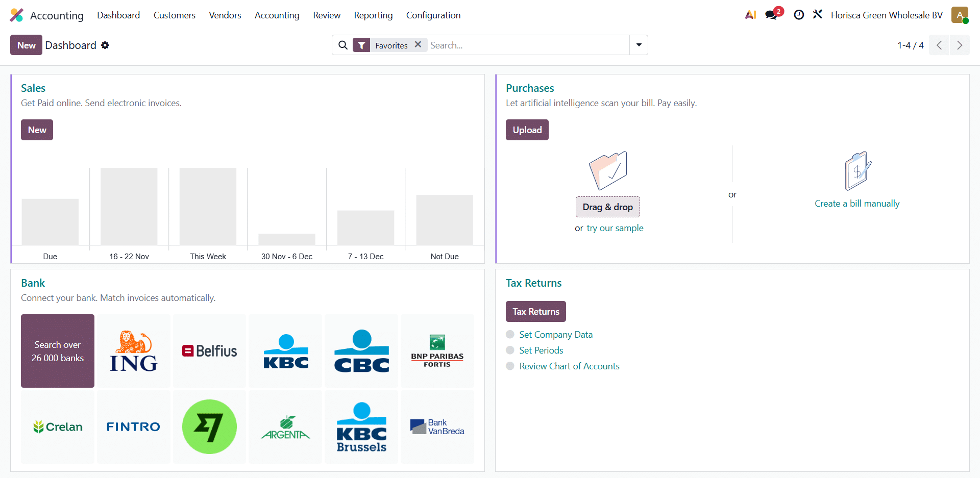Open the Florisca Green Wholesale BV company switcher

(x=887, y=15)
